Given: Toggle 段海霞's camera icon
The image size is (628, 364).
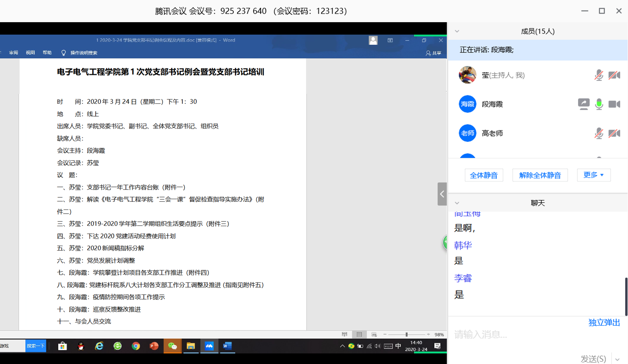Looking at the screenshot, I should pyautogui.click(x=614, y=104).
